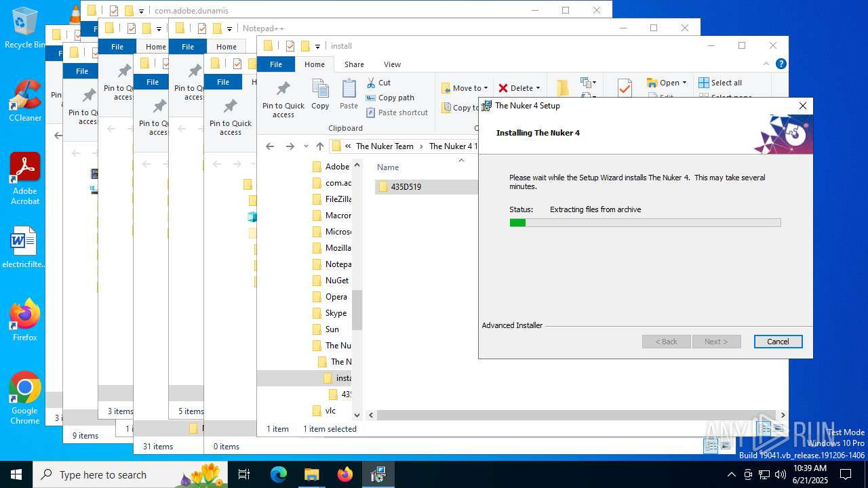Click the taskbar search box
The width and height of the screenshot is (868, 488).
click(x=130, y=474)
